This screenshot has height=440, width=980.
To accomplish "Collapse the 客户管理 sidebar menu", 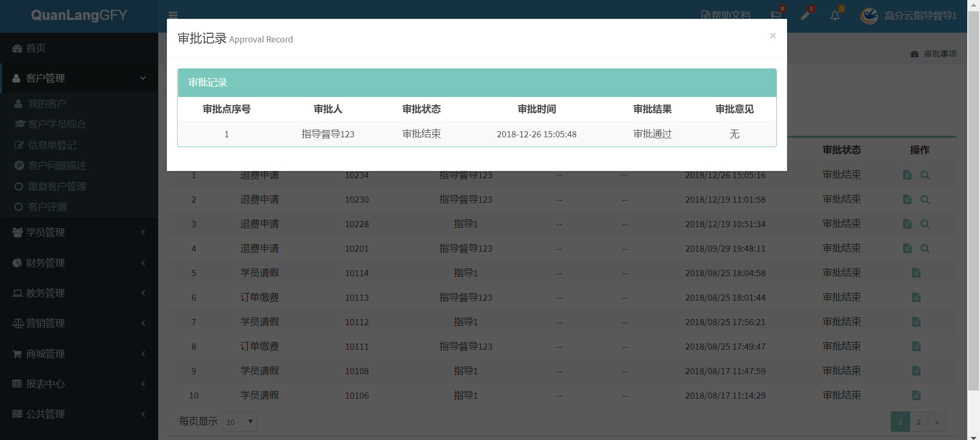I will tap(79, 78).
